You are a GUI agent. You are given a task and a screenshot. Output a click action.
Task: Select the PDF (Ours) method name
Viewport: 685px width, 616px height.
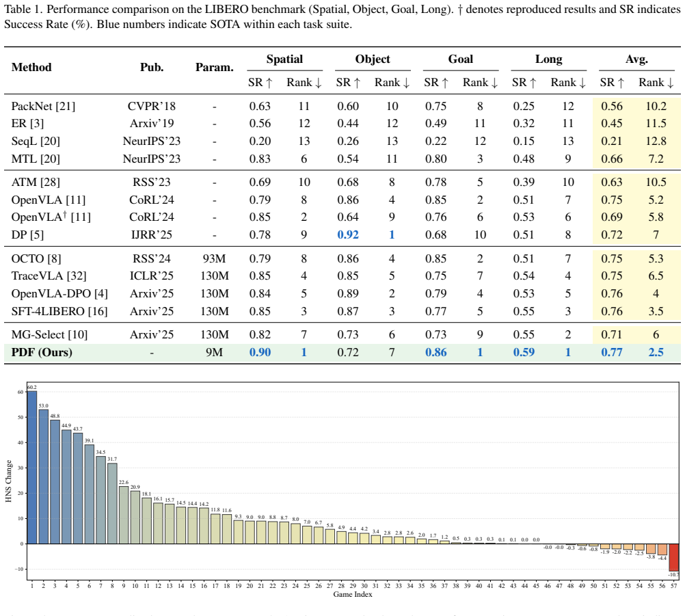click(x=42, y=353)
